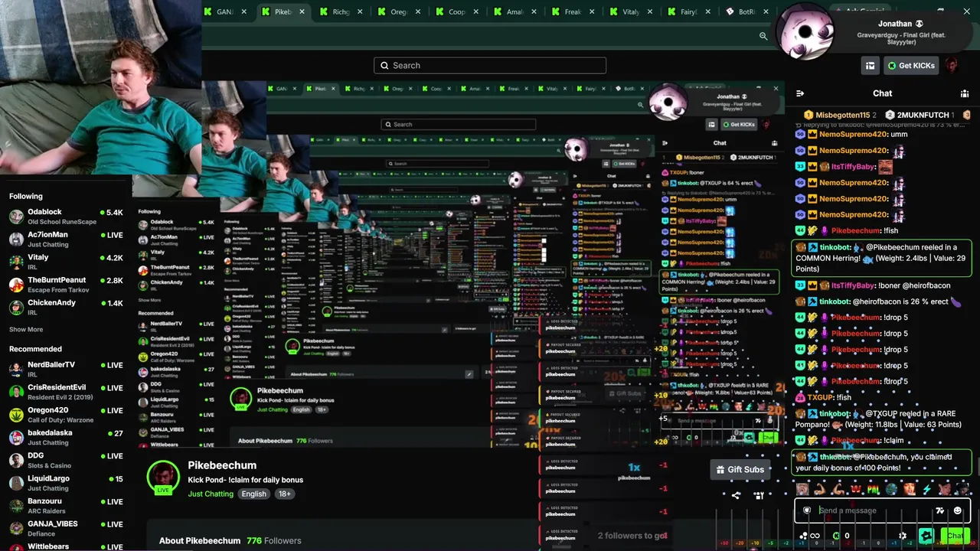Close the GANJ browser tab
980x551 pixels.
[x=244, y=12]
